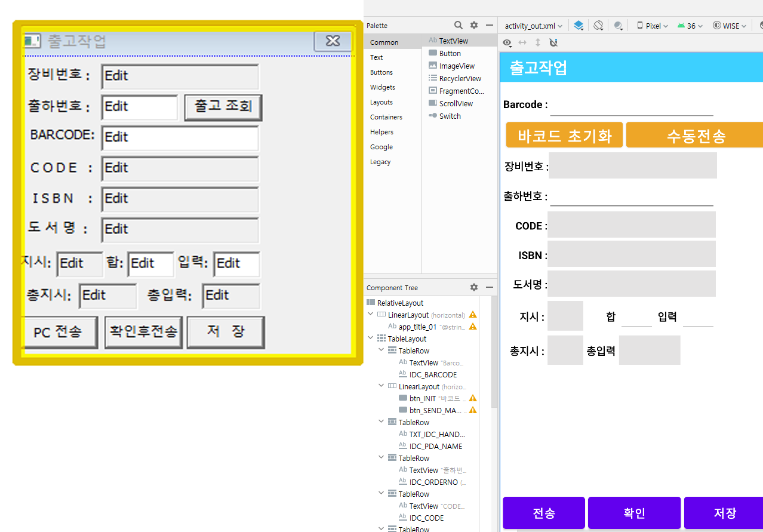Click Barcode input line in preview
763x532 pixels.
pos(632,105)
